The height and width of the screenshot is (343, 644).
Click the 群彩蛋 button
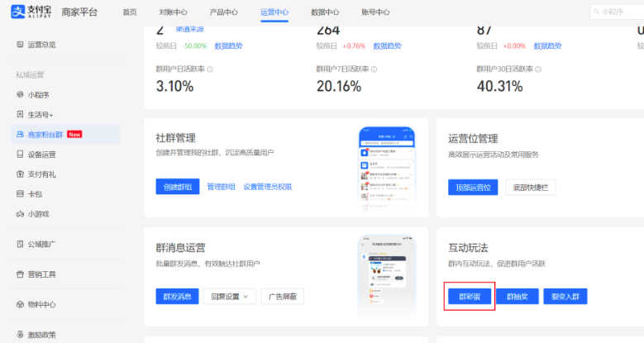(x=470, y=297)
